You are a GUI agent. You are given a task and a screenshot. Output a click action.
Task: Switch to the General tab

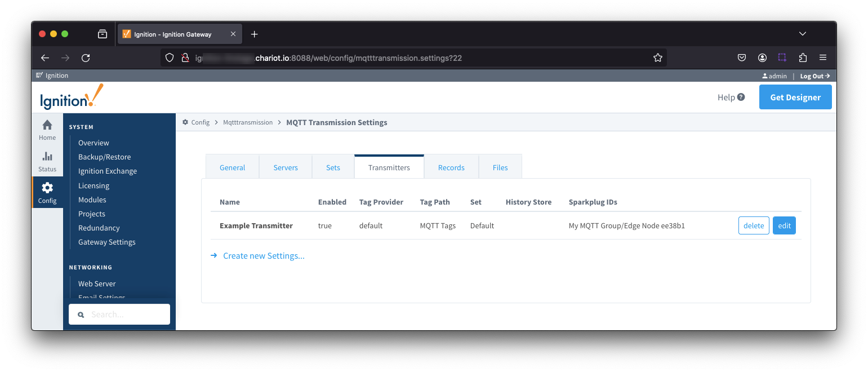point(232,167)
